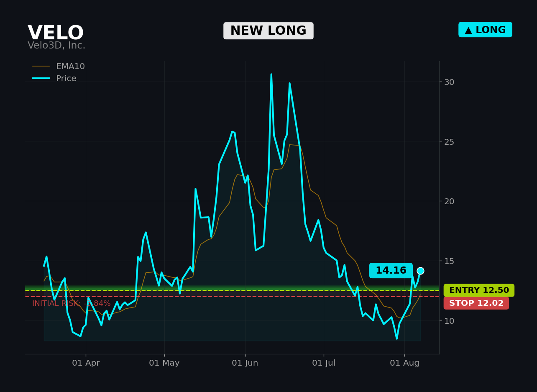Click the 10 y-axis tick label
The image size is (537, 392).
(x=449, y=321)
